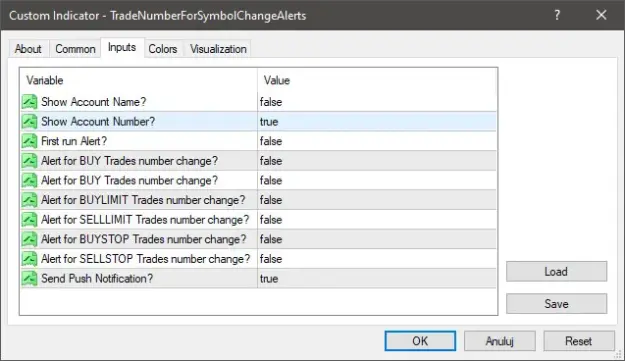Select the Send Push Notification? variable

pos(97,278)
